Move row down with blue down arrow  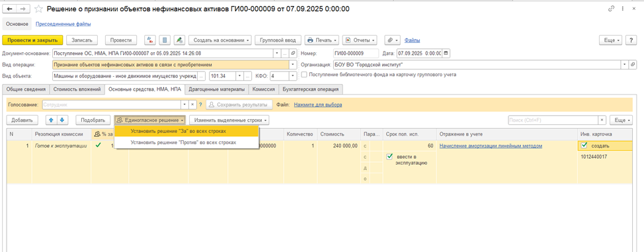coord(62,120)
